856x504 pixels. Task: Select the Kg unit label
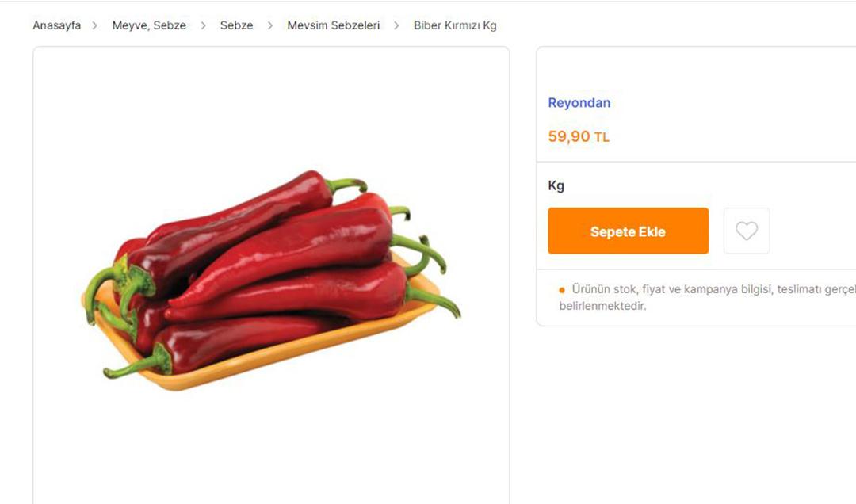(556, 185)
